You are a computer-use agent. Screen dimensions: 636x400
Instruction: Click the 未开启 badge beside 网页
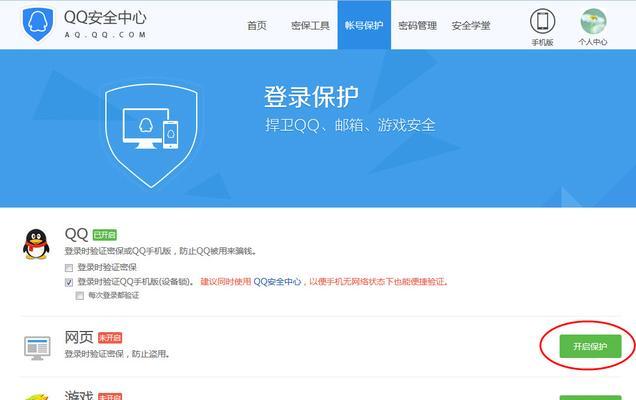tap(110, 338)
